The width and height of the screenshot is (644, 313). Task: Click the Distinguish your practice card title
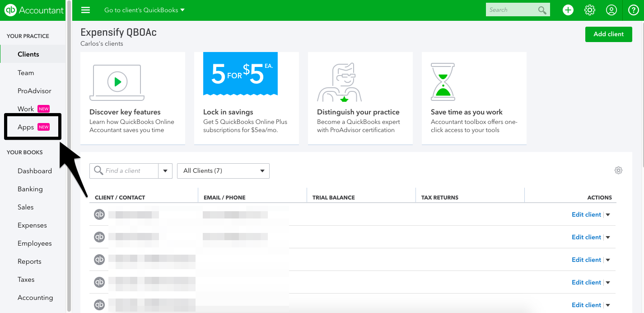click(x=358, y=112)
